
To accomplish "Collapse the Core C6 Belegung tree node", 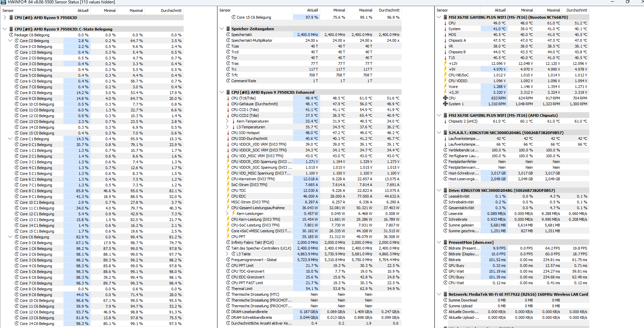I will click(10, 237).
